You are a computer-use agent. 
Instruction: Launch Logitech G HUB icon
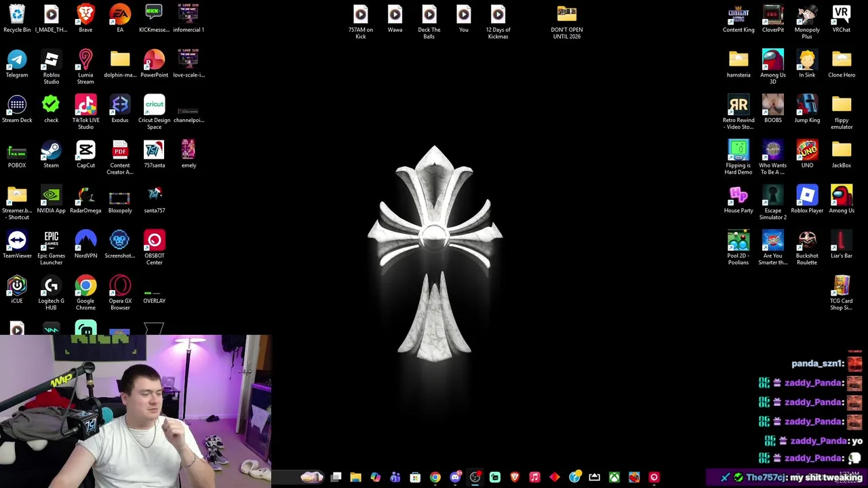tap(52, 293)
